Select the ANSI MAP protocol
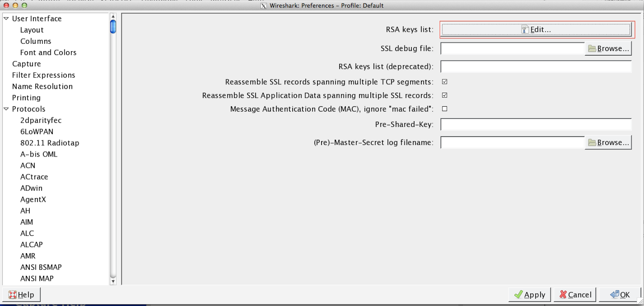644x306 pixels. pos(37,278)
